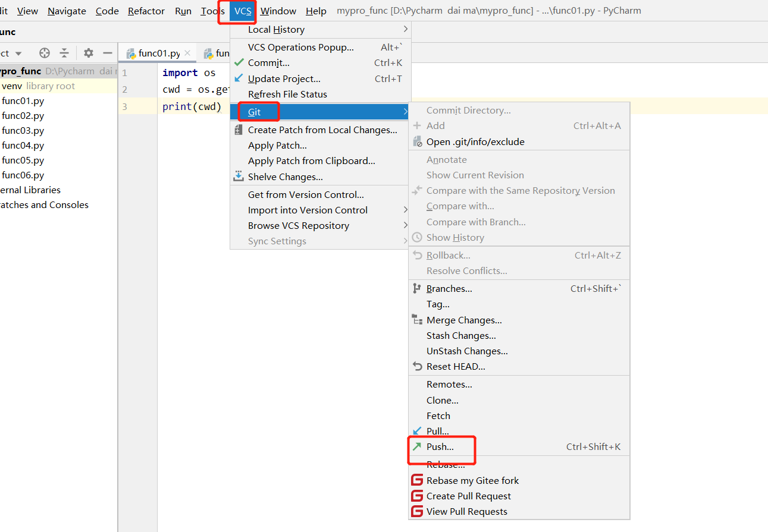
Task: Click the 'import os' code line
Action: (x=189, y=73)
